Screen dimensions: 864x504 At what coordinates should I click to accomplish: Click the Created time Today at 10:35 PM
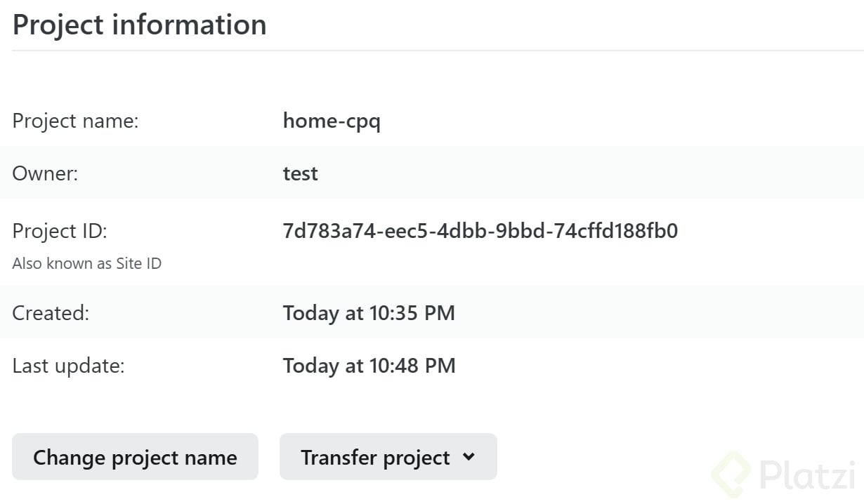[x=369, y=313]
